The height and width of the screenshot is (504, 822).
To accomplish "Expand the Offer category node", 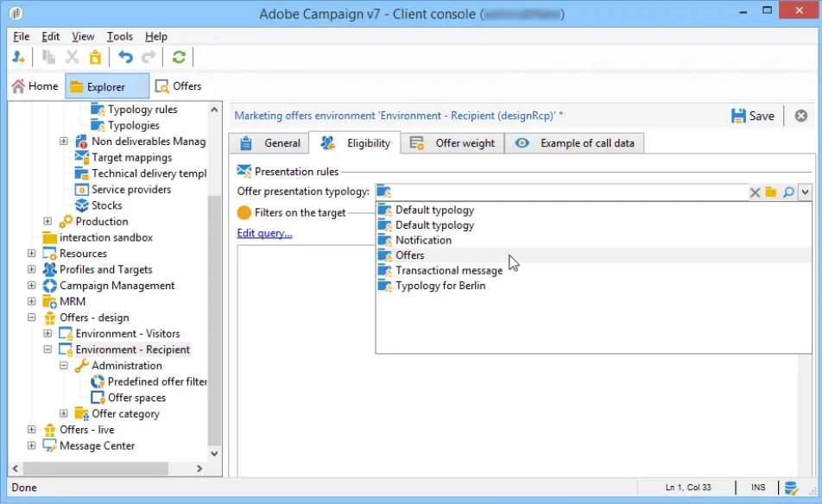I will tap(63, 414).
